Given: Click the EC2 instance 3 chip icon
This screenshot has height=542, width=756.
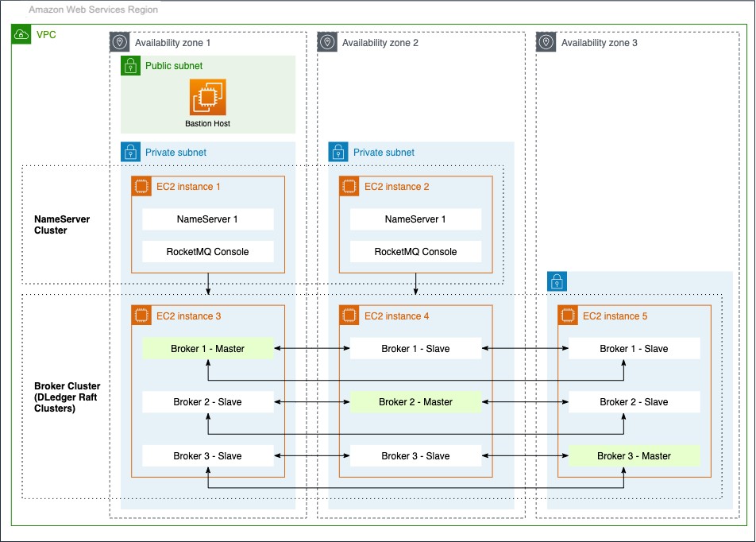Looking at the screenshot, I should 141,316.
